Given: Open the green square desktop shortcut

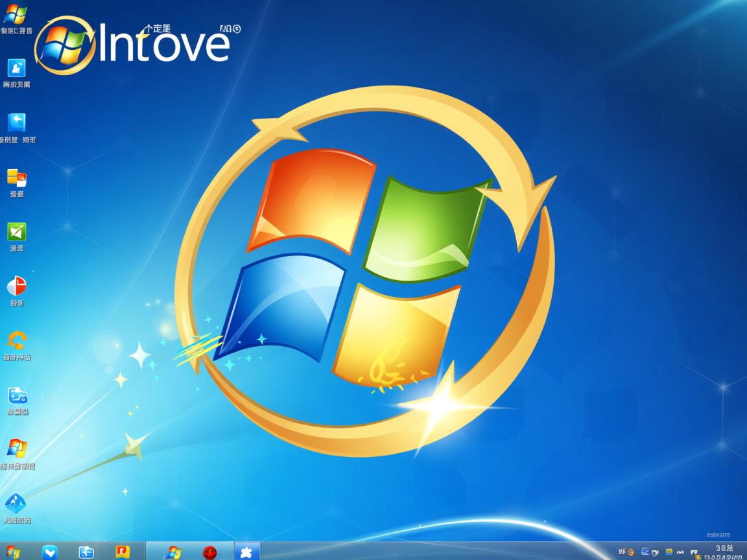Looking at the screenshot, I should pyautogui.click(x=16, y=231).
